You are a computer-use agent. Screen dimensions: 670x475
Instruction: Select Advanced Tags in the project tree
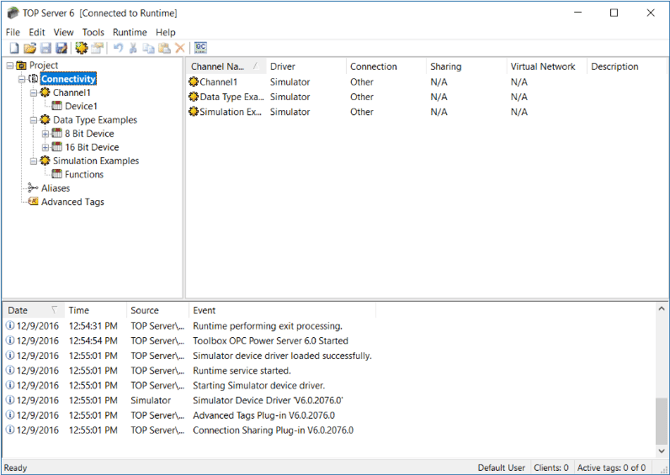click(72, 201)
